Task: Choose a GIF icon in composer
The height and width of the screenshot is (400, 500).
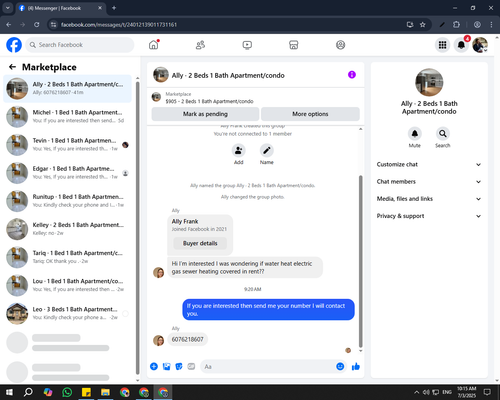Action: [x=191, y=366]
